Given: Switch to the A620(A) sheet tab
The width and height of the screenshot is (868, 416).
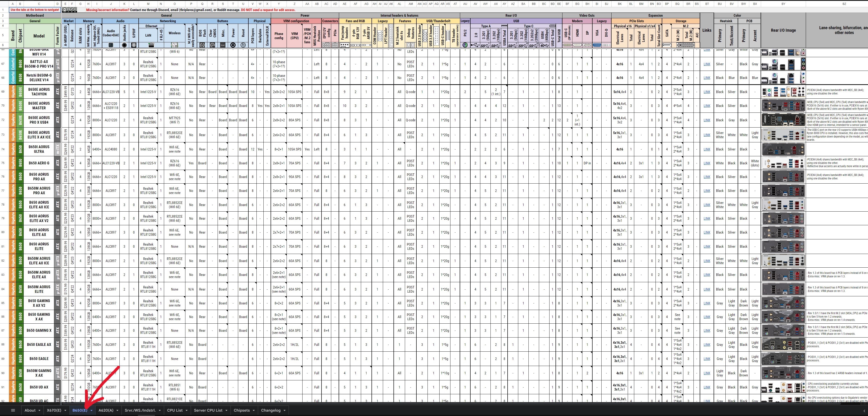Looking at the screenshot, I should point(106,410).
